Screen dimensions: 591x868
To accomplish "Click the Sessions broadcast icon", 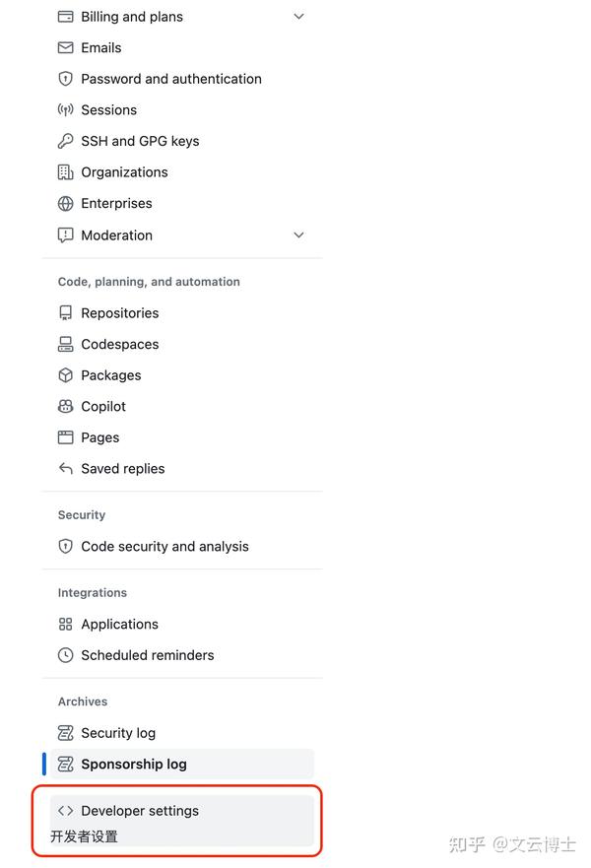I will [x=64, y=109].
